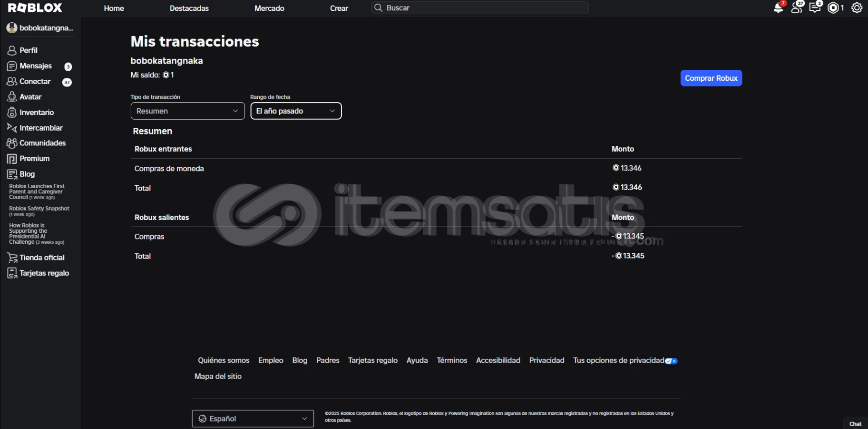Open Inventario in the sidebar

tap(37, 113)
